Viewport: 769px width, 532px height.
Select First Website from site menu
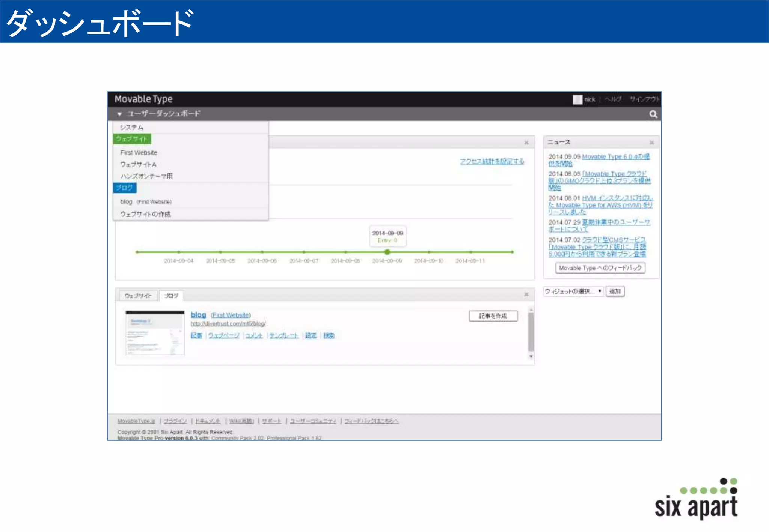click(139, 153)
